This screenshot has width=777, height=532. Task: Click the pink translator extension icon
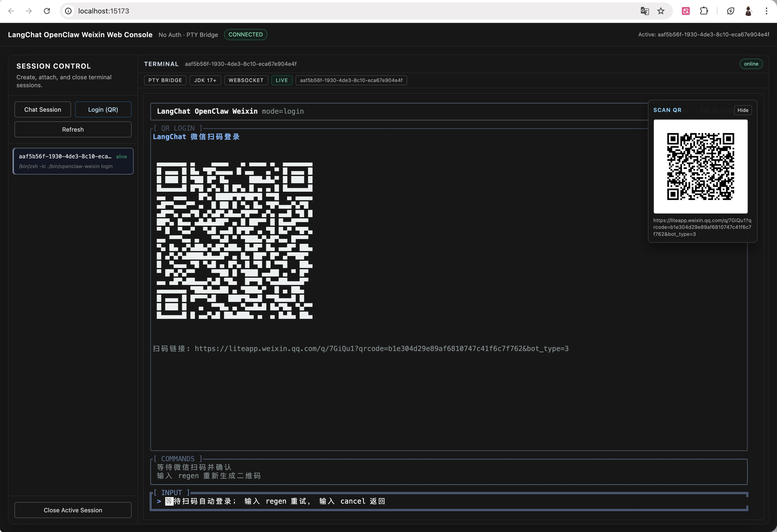pyautogui.click(x=686, y=11)
